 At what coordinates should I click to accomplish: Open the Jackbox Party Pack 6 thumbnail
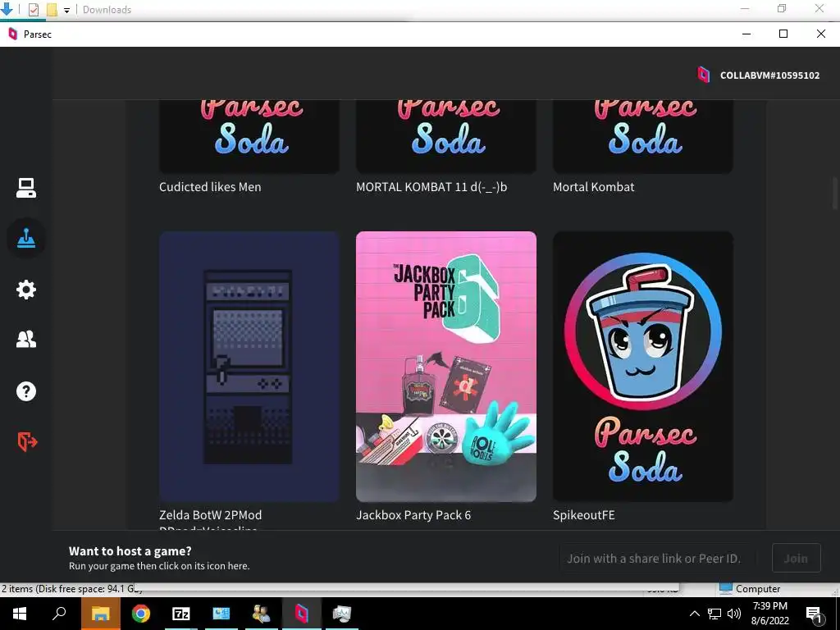(x=445, y=367)
